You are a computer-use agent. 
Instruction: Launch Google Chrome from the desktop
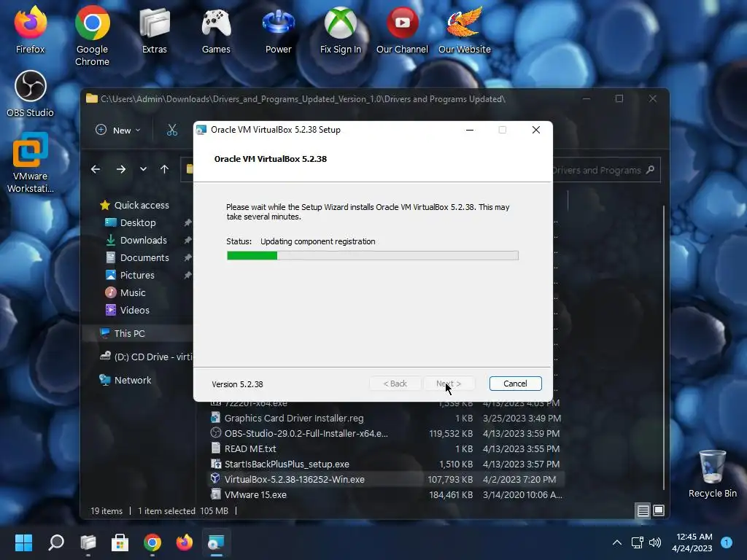point(92,36)
